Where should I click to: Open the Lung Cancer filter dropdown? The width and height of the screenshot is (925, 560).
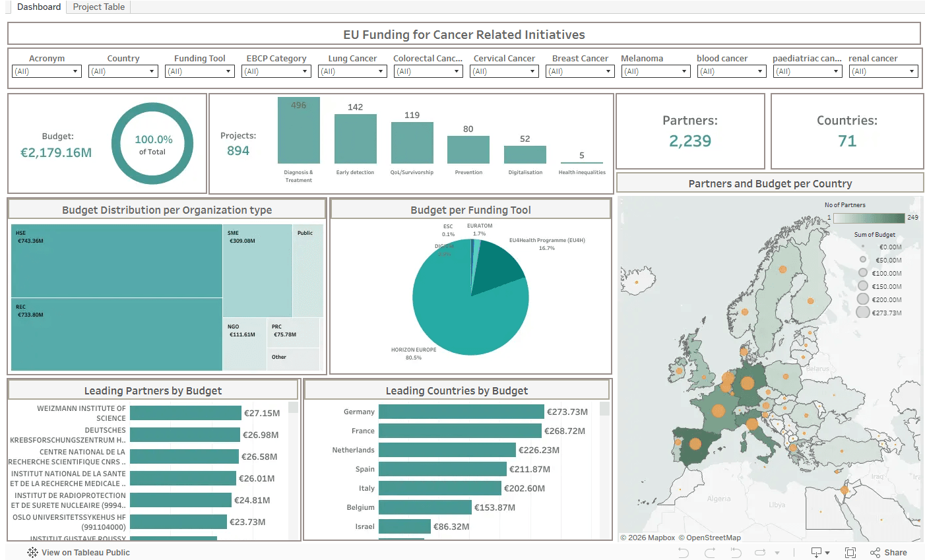(x=352, y=71)
